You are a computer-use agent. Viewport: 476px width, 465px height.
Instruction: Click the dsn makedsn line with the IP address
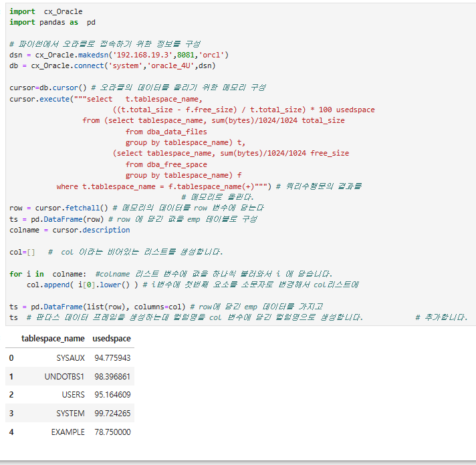click(119, 55)
